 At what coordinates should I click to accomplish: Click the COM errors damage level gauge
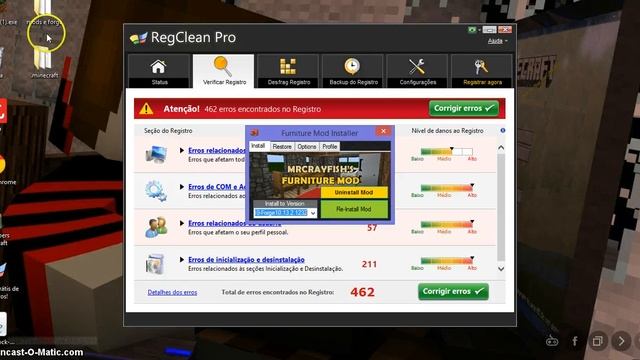[x=447, y=188]
